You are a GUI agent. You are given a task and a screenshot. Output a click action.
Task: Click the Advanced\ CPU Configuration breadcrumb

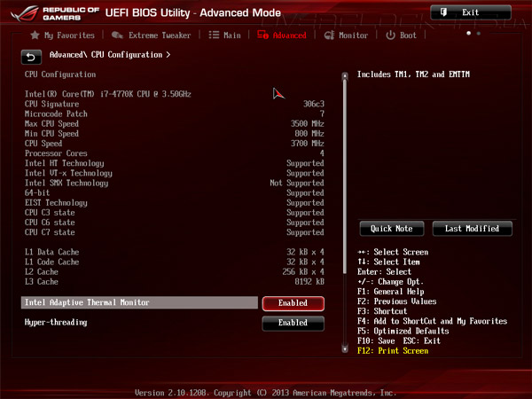[x=110, y=55]
